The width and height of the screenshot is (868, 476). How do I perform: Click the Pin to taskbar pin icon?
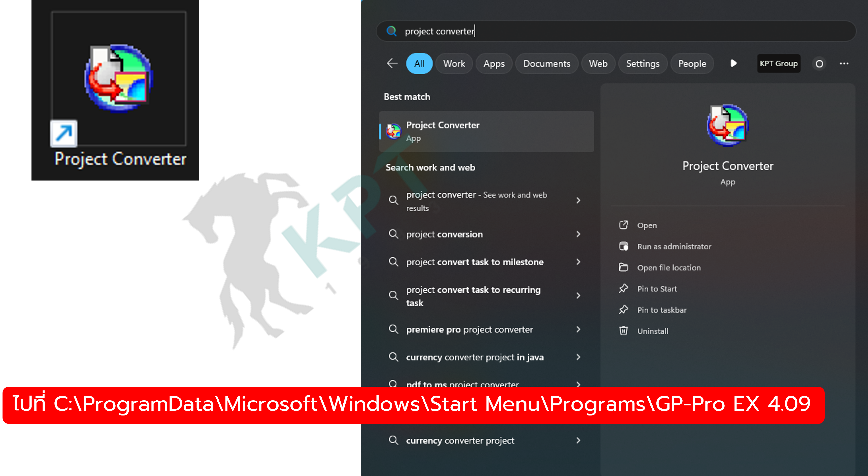coord(623,310)
